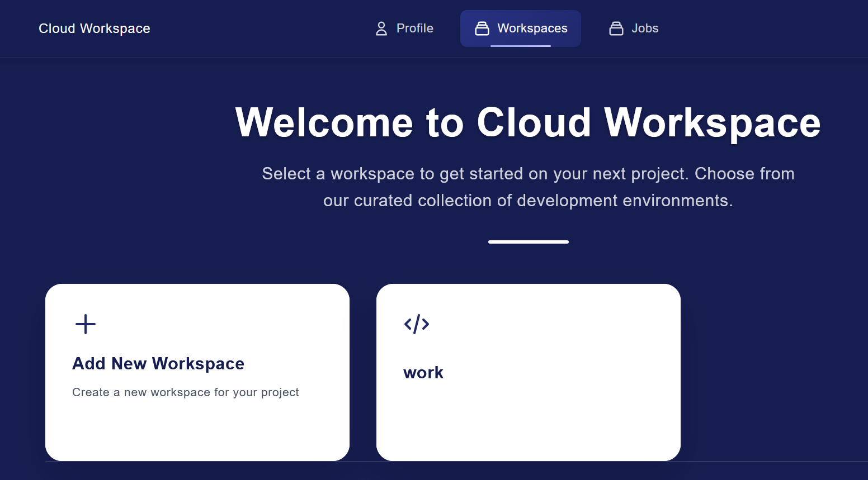Click the Profile person icon
Screen dimensions: 868x480
pyautogui.click(x=381, y=28)
